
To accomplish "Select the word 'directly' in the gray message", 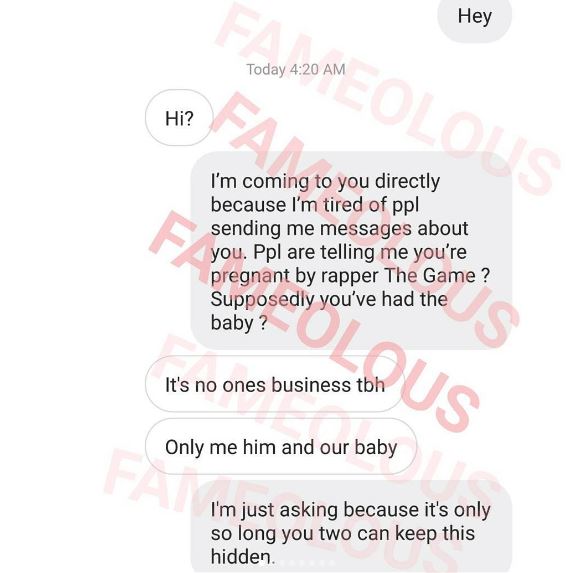I will coord(407,182).
